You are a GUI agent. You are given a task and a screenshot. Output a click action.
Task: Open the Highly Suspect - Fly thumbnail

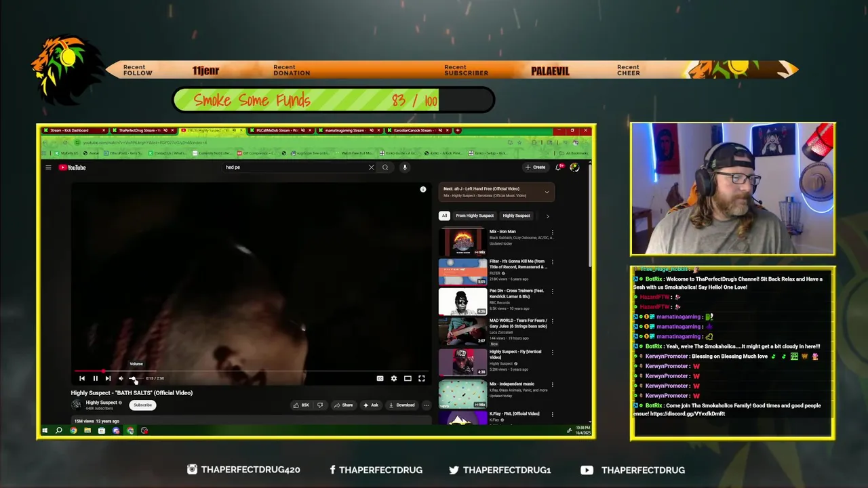coord(462,363)
